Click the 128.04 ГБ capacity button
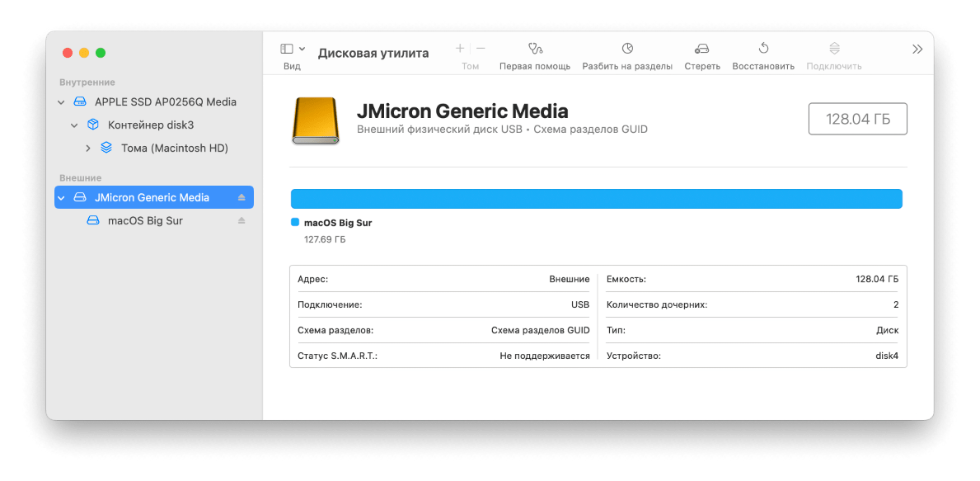The image size is (980, 481). tap(857, 118)
